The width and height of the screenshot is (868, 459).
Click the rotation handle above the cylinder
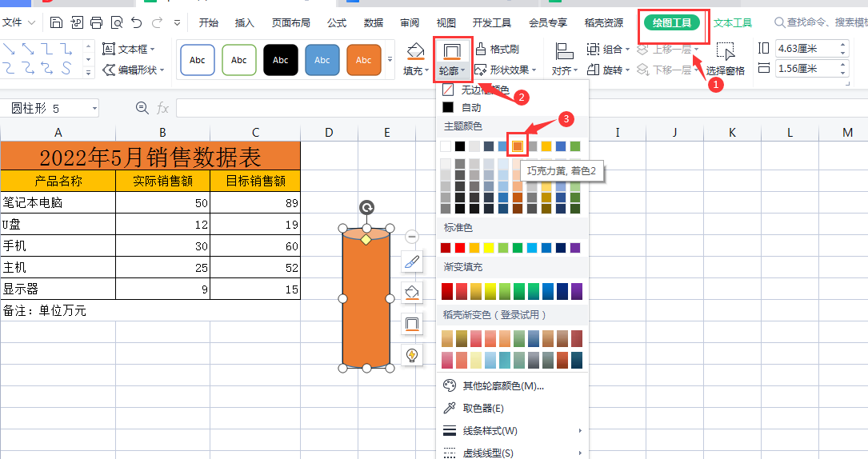coord(366,208)
